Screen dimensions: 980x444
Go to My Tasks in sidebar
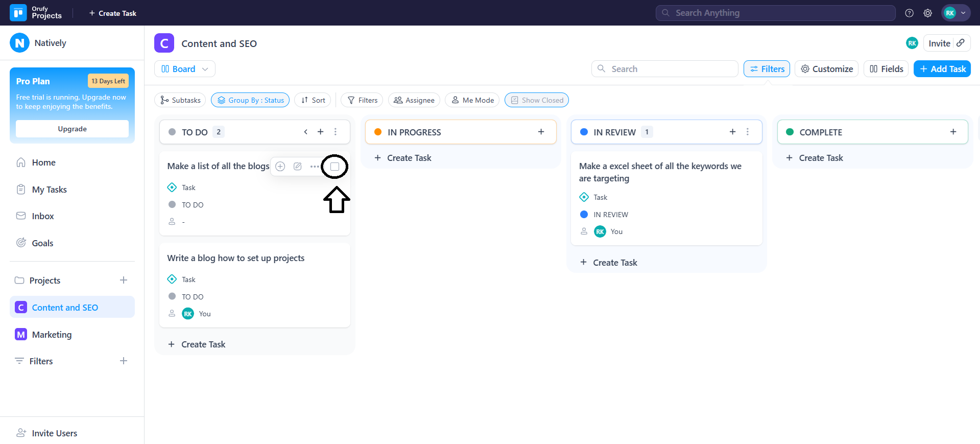(x=49, y=190)
